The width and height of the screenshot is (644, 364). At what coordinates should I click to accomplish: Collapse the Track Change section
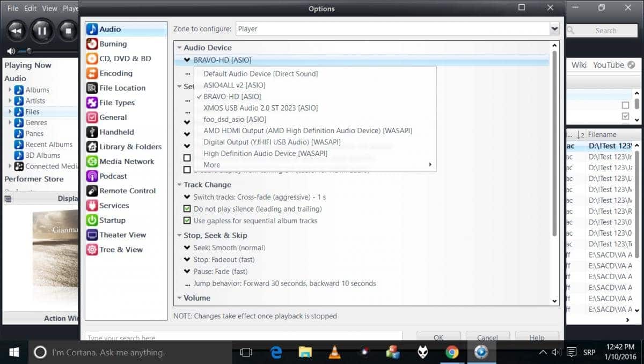pos(179,185)
